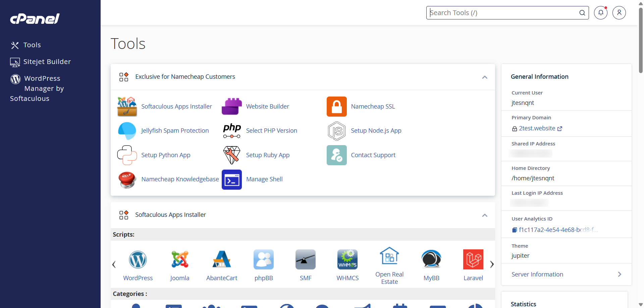Select the /home/jtesnqnt home directory text
This screenshot has height=308, width=644.
tap(533, 178)
